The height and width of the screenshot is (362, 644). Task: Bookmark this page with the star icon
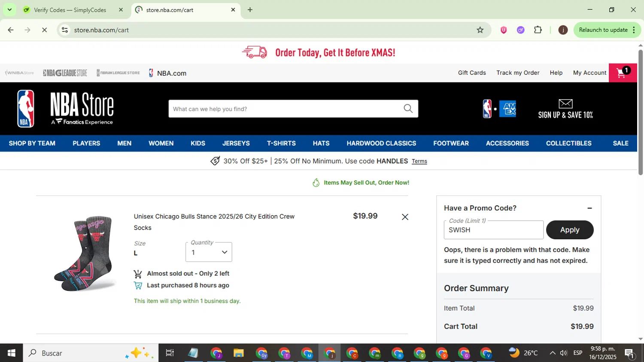(480, 30)
